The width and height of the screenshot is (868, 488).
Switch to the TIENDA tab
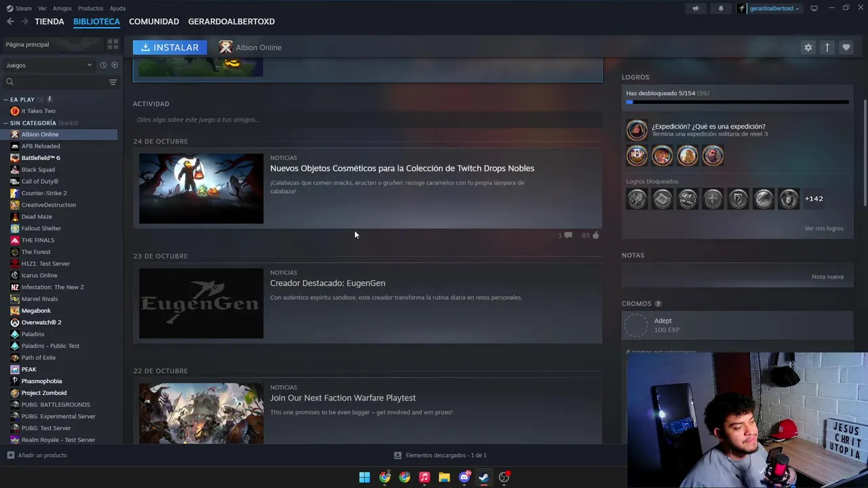[x=50, y=22]
